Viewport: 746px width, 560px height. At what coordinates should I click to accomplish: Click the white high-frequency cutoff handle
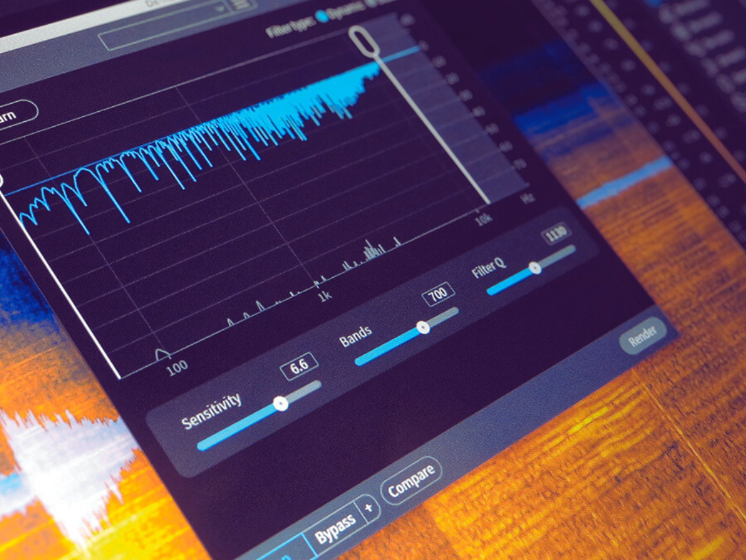363,40
